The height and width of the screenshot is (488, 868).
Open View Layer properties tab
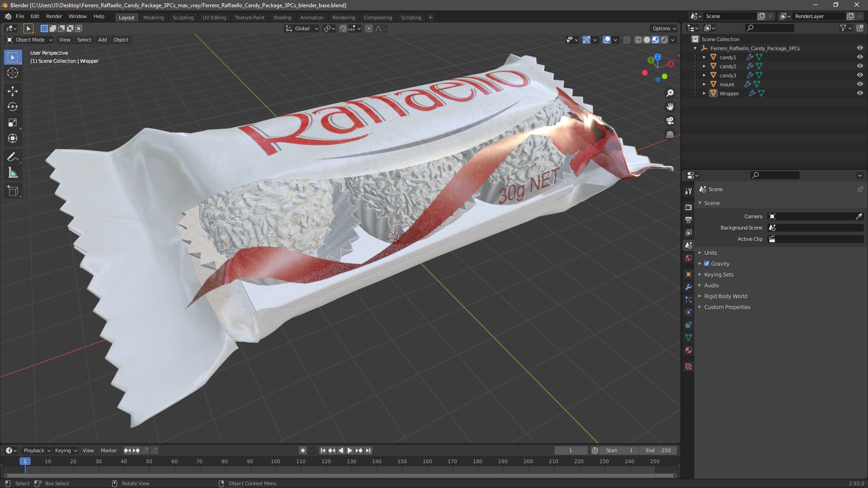(689, 233)
